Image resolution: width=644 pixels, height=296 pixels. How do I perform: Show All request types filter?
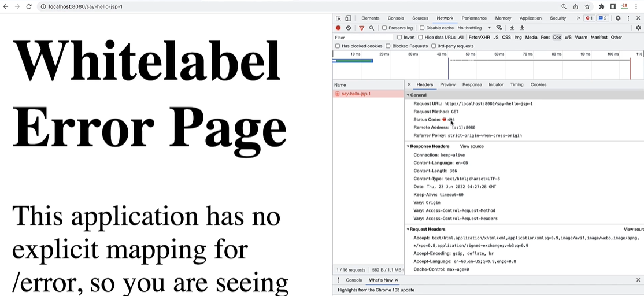(x=461, y=38)
